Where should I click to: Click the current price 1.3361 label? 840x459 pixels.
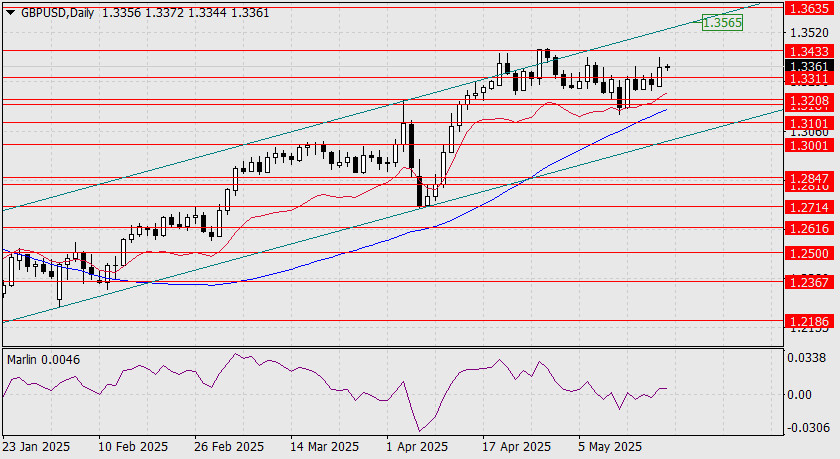pyautogui.click(x=809, y=66)
